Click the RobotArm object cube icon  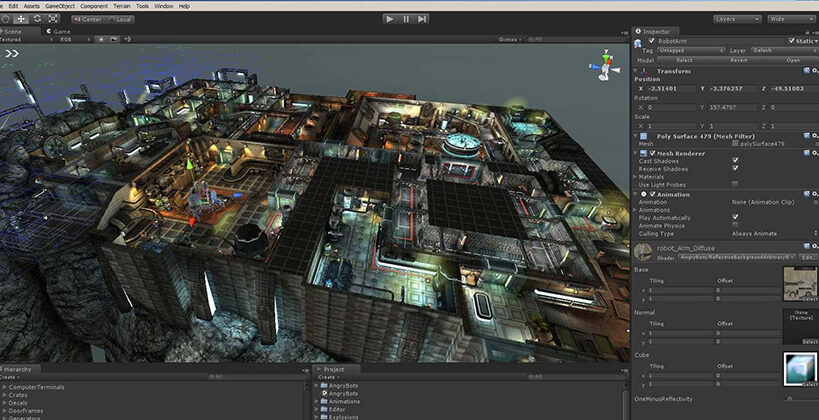pyautogui.click(x=639, y=44)
